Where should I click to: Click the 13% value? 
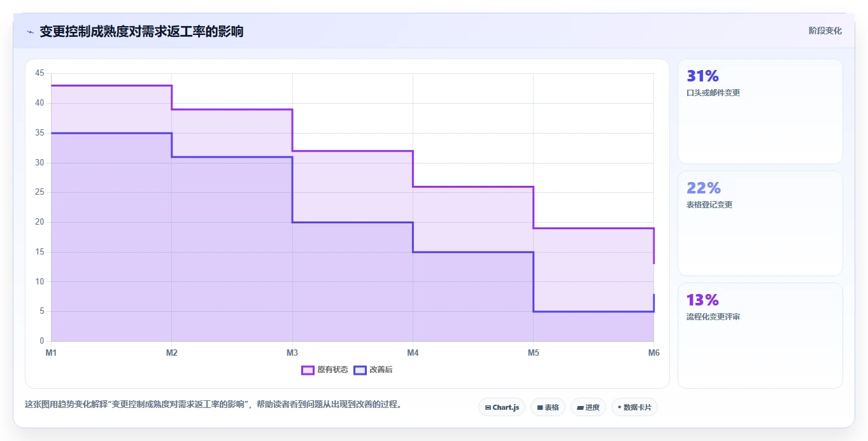(x=703, y=300)
